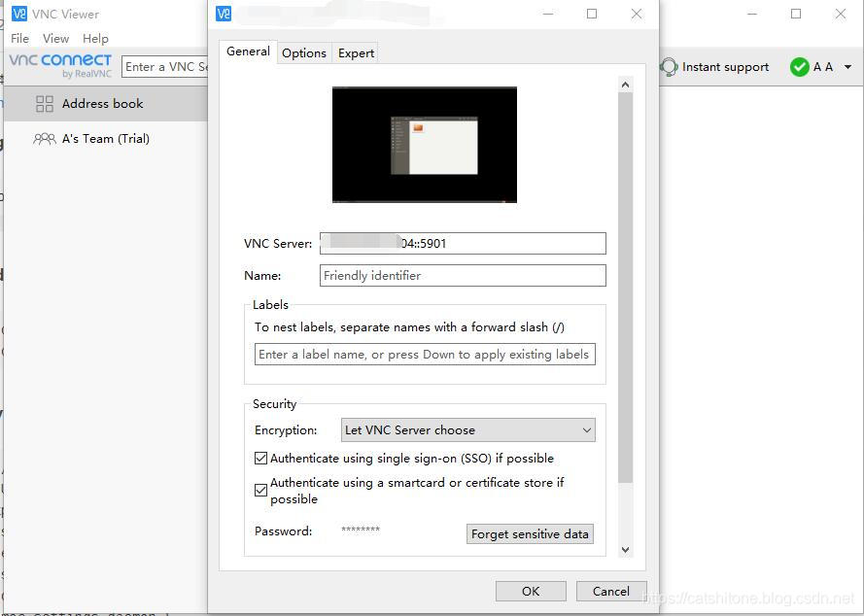Switch to the General tab
The height and width of the screenshot is (616, 864).
[x=248, y=51]
